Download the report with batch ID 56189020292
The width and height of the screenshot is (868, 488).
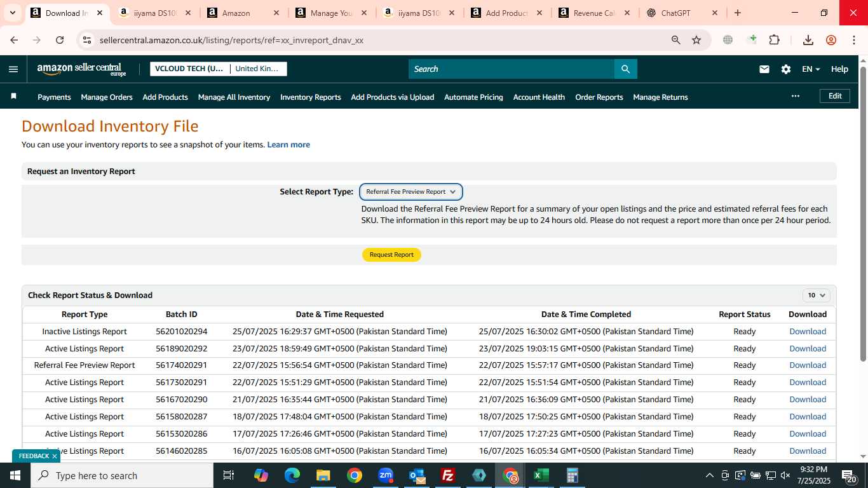pyautogui.click(x=808, y=349)
